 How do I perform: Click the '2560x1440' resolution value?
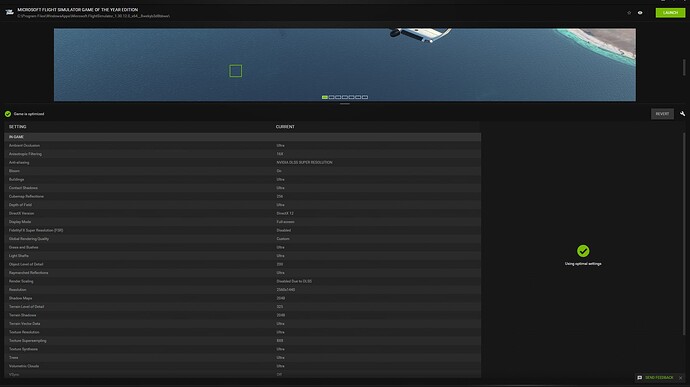coord(286,290)
